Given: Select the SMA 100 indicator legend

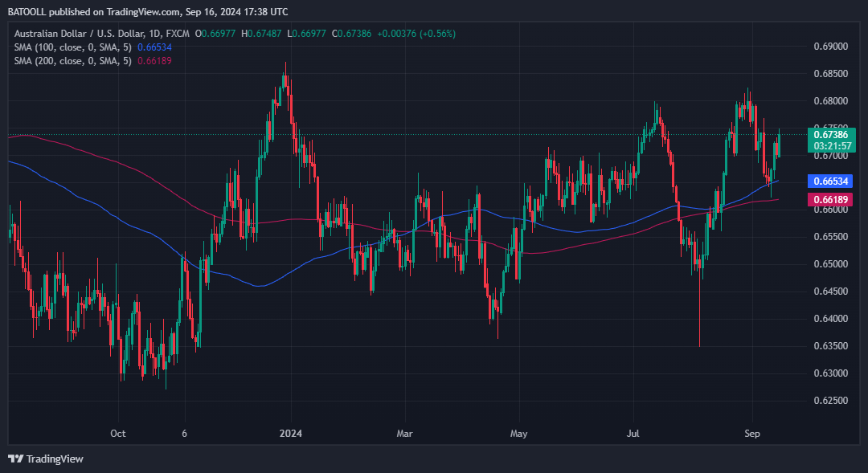Looking at the screenshot, I should coord(73,47).
